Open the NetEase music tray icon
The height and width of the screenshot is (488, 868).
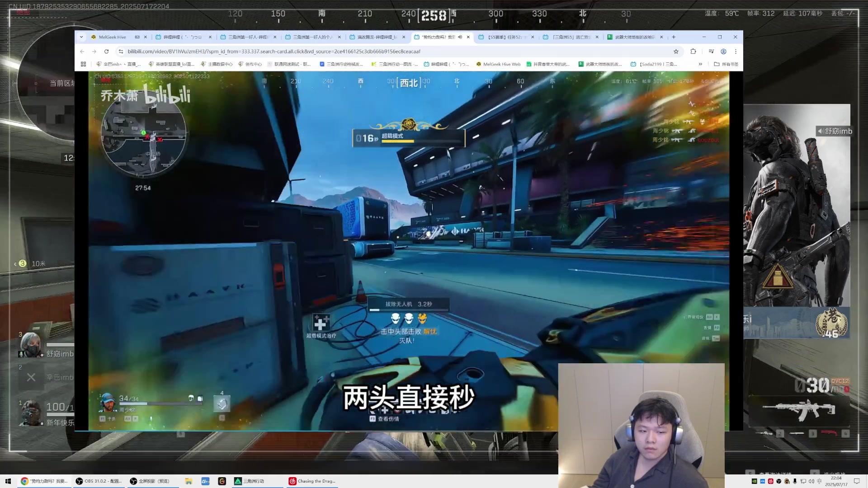pos(771,481)
